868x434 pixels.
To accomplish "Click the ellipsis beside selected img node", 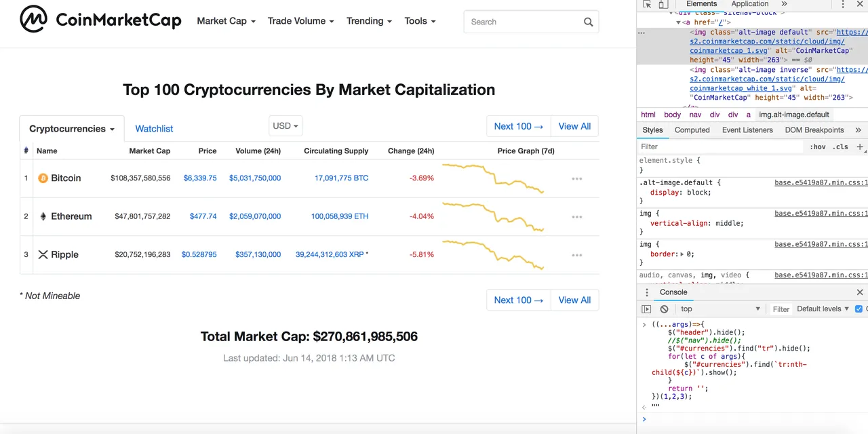I will 642,32.
